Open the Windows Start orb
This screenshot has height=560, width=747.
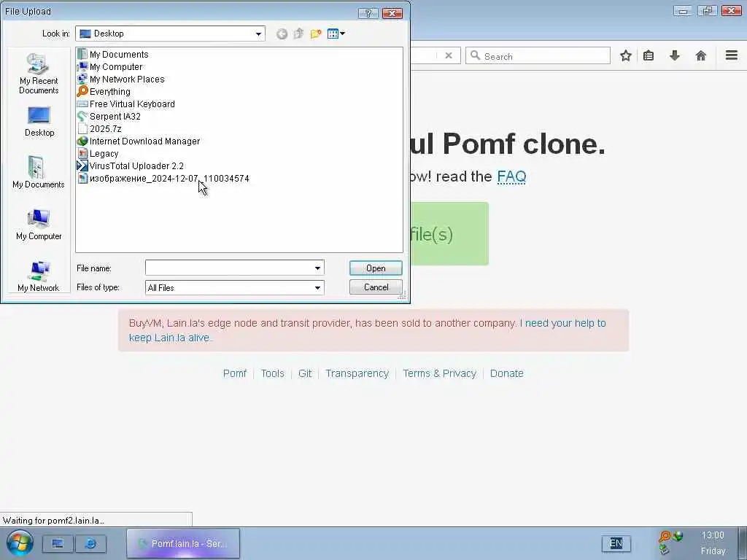(20, 542)
